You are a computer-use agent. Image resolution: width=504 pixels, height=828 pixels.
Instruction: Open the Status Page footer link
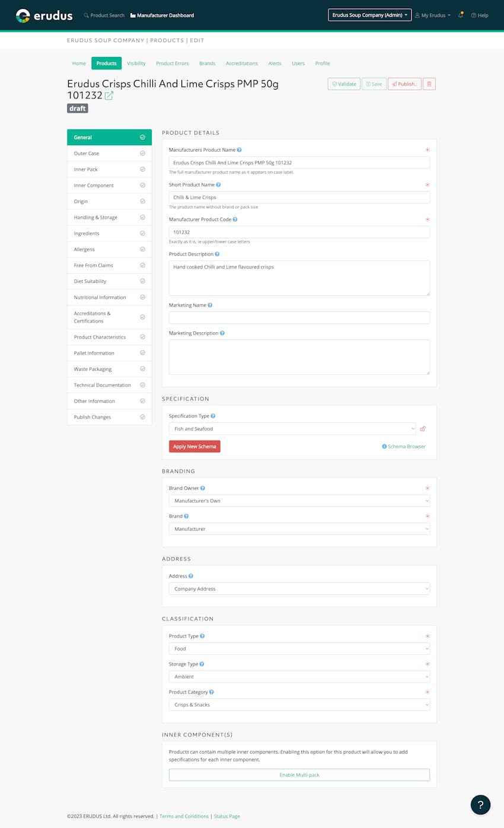pyautogui.click(x=227, y=816)
